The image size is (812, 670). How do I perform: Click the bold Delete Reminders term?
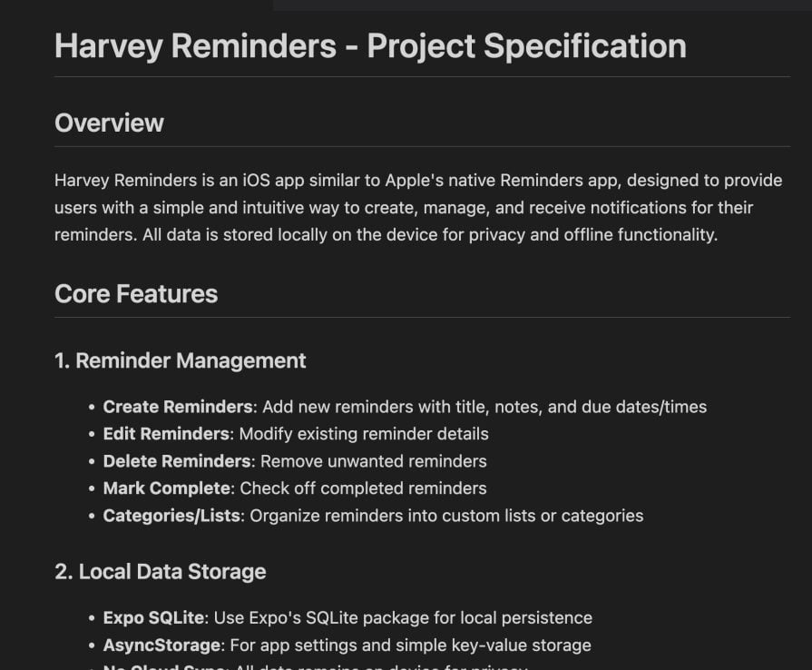tap(176, 461)
